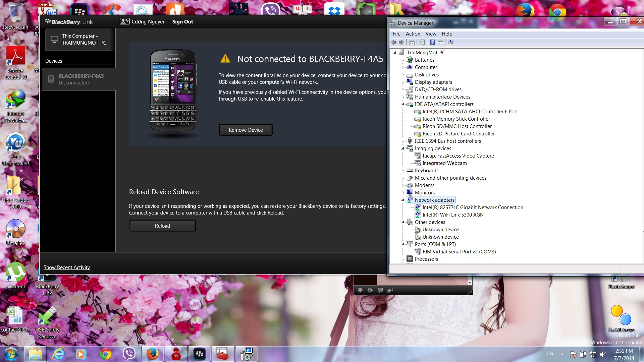This screenshot has width=644, height=362.
Task: Click the network tray icon
Action: click(593, 354)
